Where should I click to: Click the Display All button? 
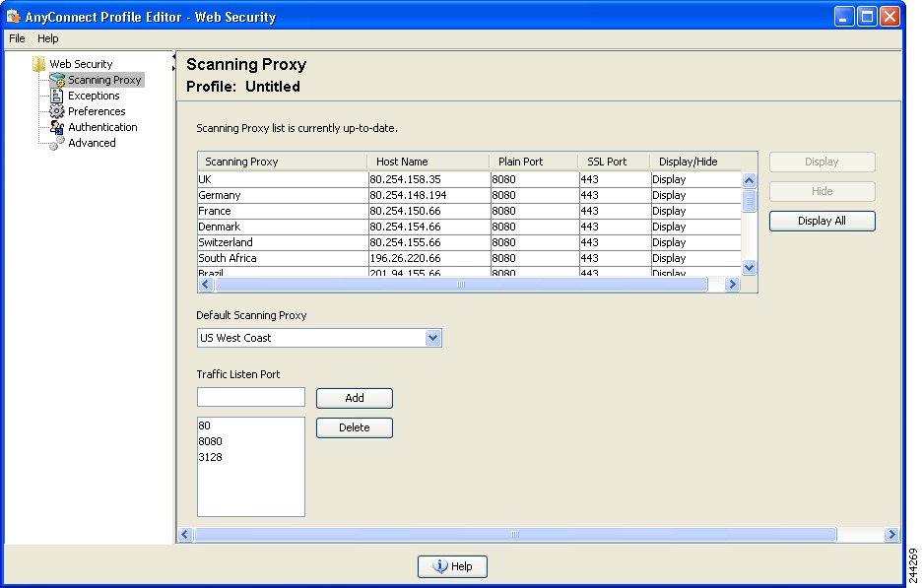coord(822,221)
